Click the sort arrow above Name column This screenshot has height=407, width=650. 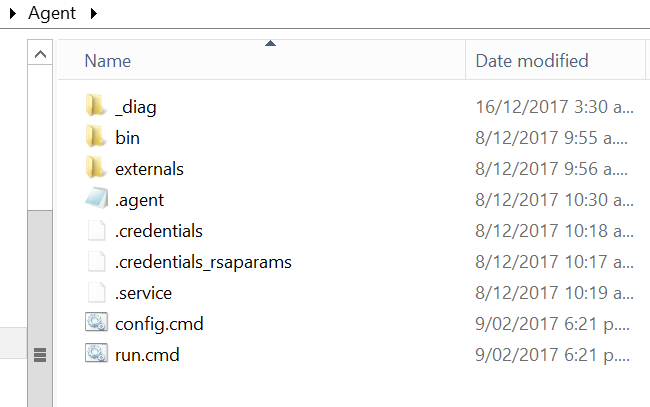[270, 43]
